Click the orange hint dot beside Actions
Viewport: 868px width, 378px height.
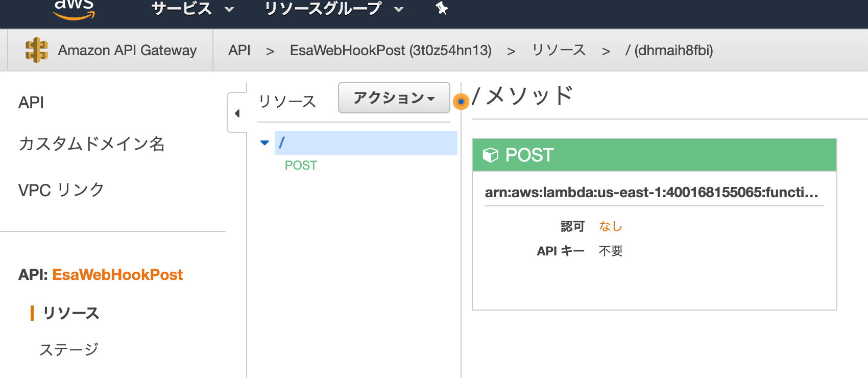[x=461, y=102]
